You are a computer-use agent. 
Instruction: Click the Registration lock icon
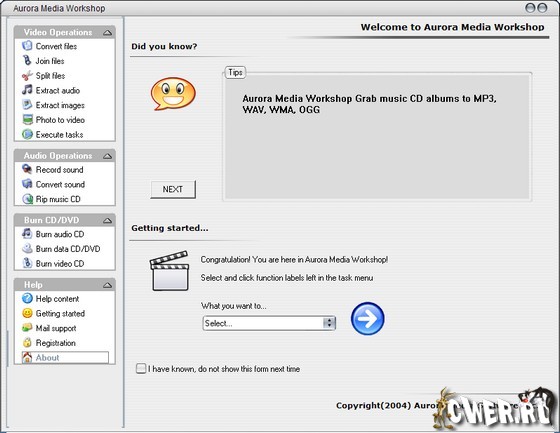coord(27,343)
